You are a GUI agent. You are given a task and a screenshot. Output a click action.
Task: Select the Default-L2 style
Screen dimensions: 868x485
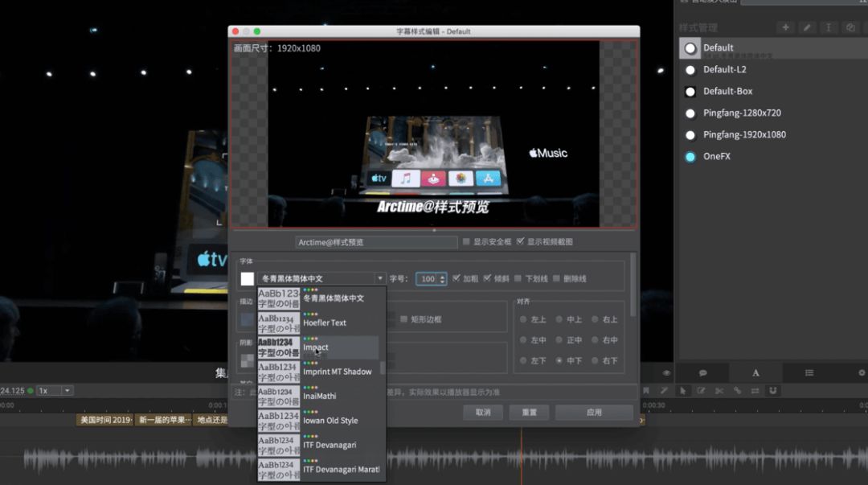tap(773, 70)
